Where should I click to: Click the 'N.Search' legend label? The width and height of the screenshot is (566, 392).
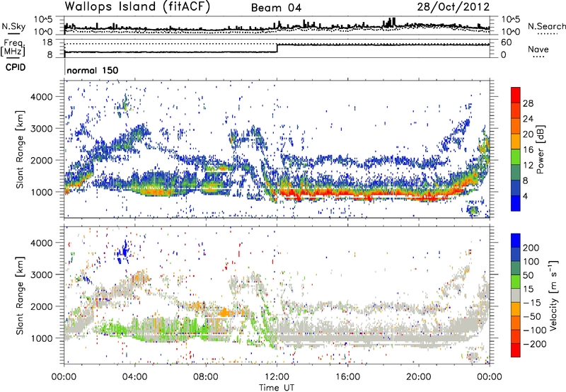(546, 26)
